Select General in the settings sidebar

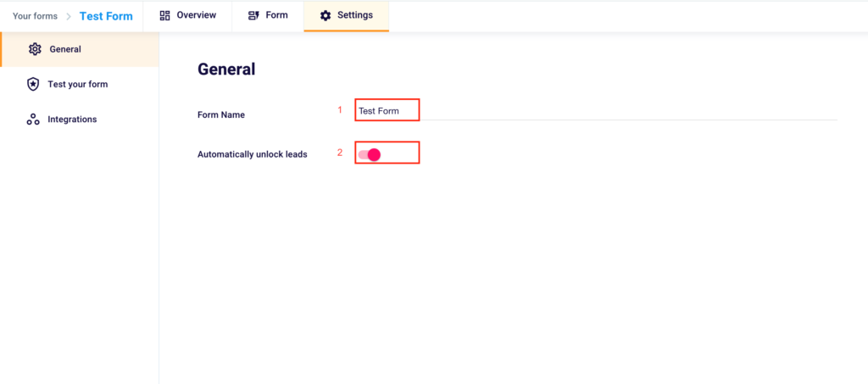point(65,49)
